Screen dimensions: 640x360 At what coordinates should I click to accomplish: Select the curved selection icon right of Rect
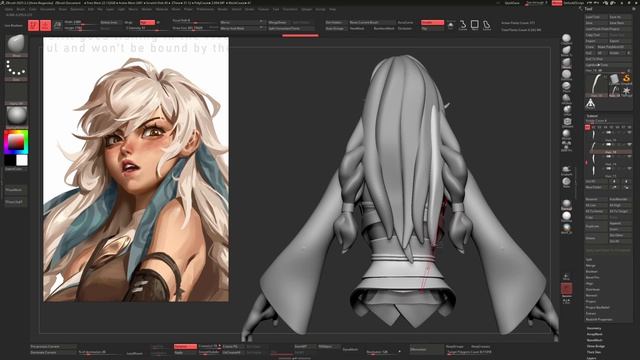pos(487,25)
